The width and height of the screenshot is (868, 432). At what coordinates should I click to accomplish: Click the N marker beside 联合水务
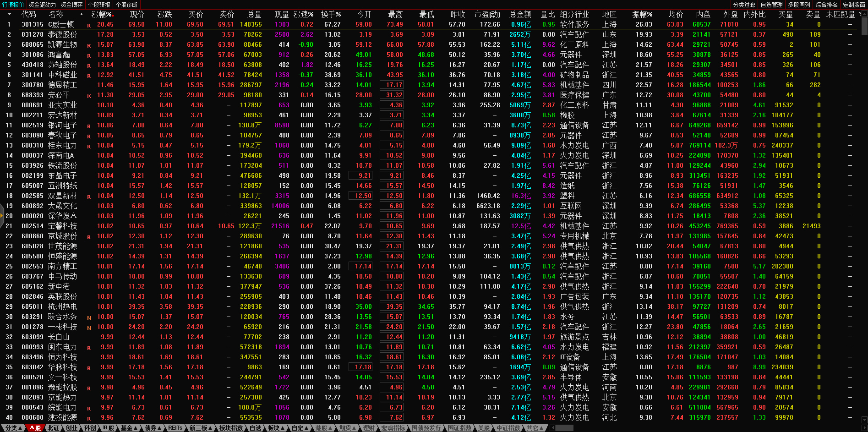[89, 318]
